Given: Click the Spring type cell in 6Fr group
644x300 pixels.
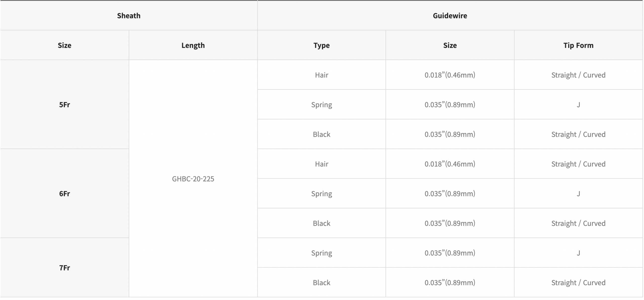Looking at the screenshot, I should point(321,193).
